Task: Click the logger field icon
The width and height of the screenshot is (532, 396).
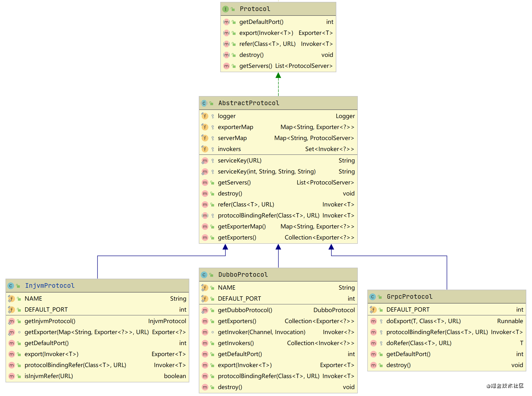Action: pos(205,116)
